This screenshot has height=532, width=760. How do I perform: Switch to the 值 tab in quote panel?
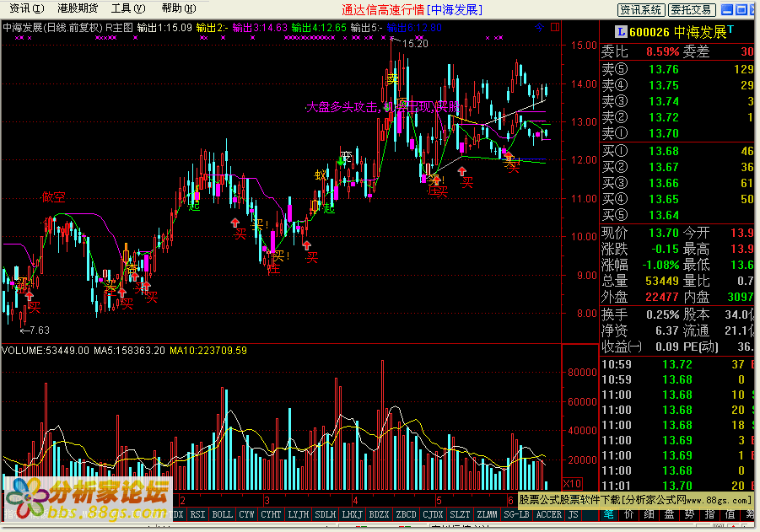(730, 514)
